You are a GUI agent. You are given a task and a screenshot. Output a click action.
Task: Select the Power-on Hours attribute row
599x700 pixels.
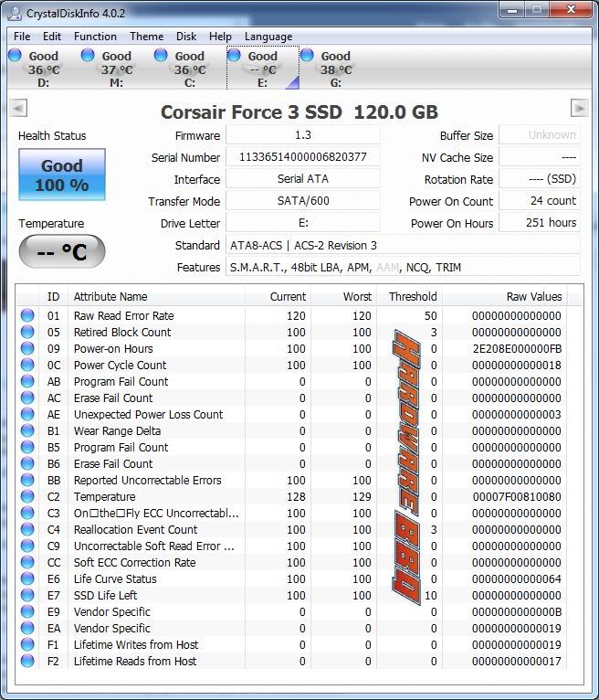click(291, 349)
